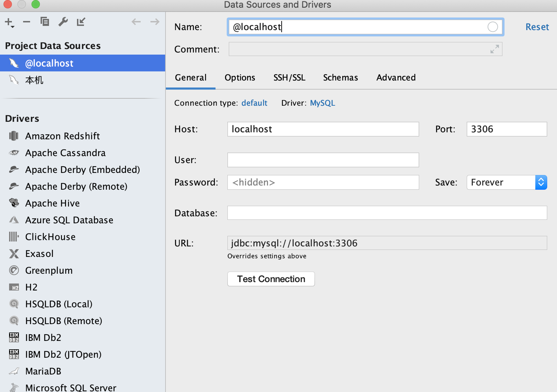Click the Apache Derby (Remote) icon

pyautogui.click(x=14, y=186)
